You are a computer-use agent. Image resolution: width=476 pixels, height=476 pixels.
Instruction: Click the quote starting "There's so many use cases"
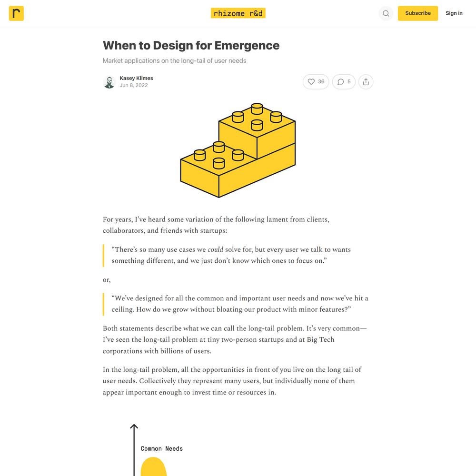pyautogui.click(x=231, y=255)
